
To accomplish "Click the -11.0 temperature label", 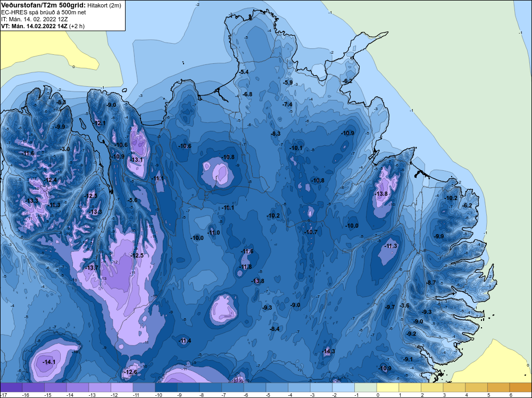I will tap(214, 233).
